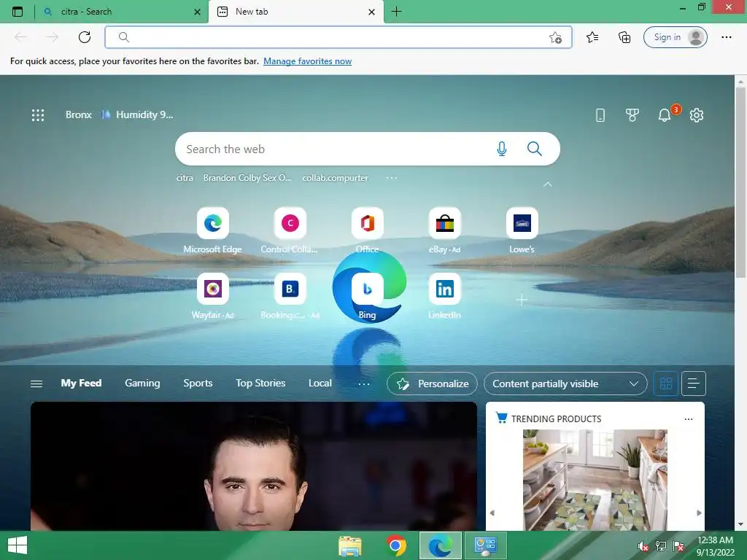
Task: Collapse the quick links with the up chevron
Action: click(x=548, y=184)
